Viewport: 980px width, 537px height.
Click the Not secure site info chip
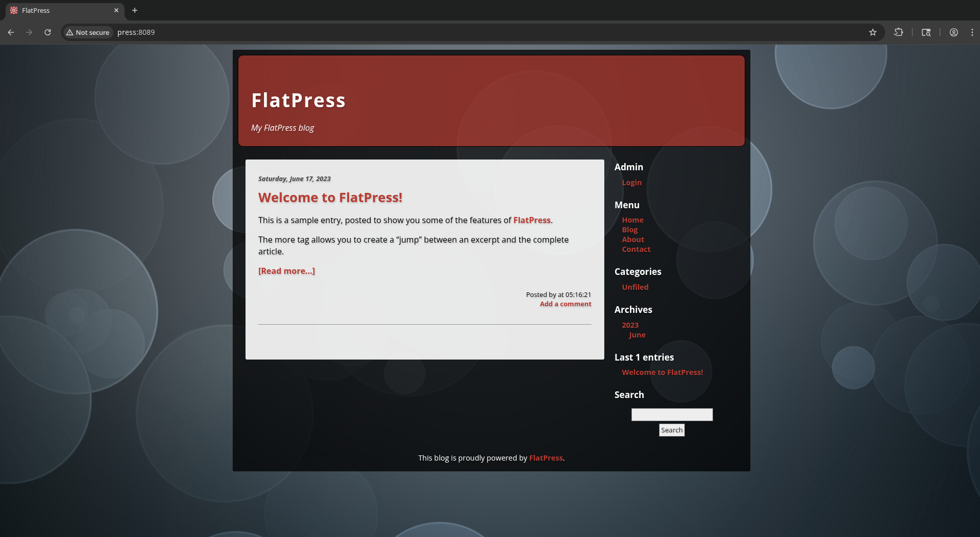(88, 32)
